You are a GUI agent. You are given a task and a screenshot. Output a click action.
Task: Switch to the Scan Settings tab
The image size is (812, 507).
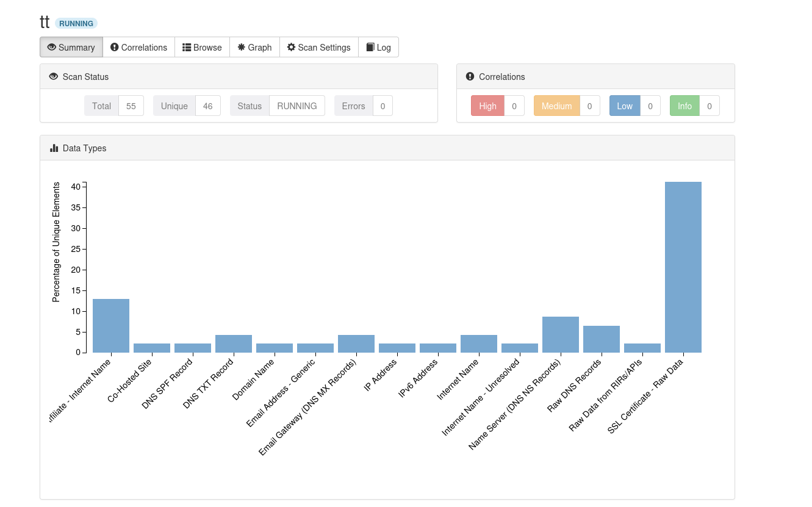pos(318,47)
